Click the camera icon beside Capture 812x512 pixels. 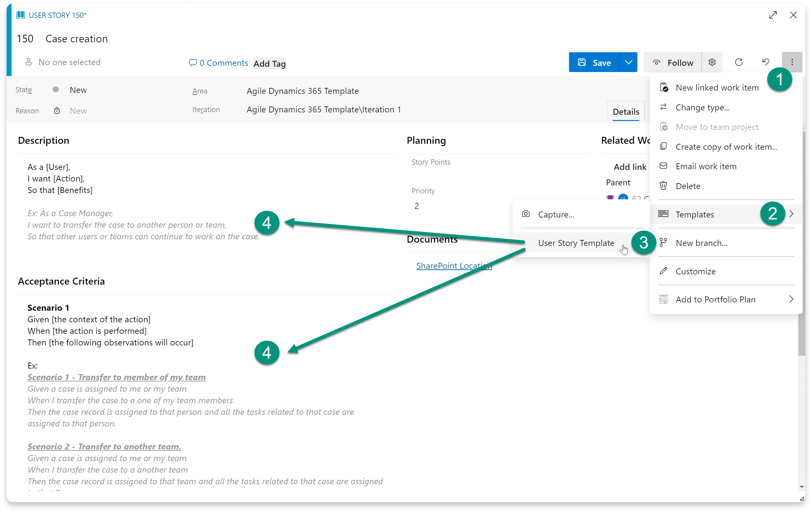(x=525, y=214)
